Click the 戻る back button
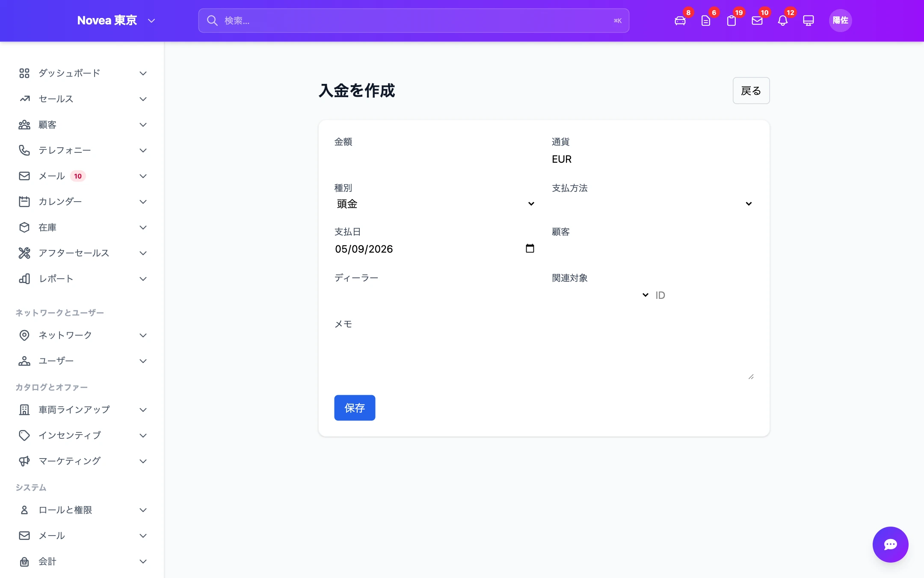The width and height of the screenshot is (924, 578). point(751,90)
